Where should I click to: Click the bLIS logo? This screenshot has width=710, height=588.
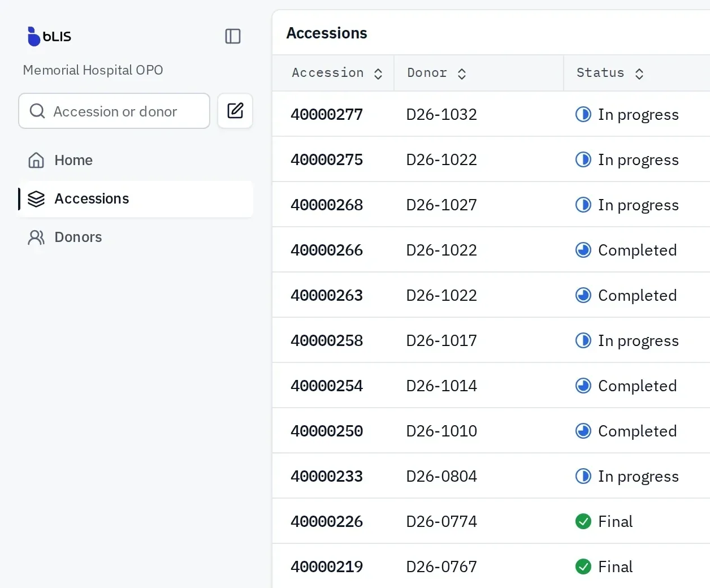(x=49, y=36)
